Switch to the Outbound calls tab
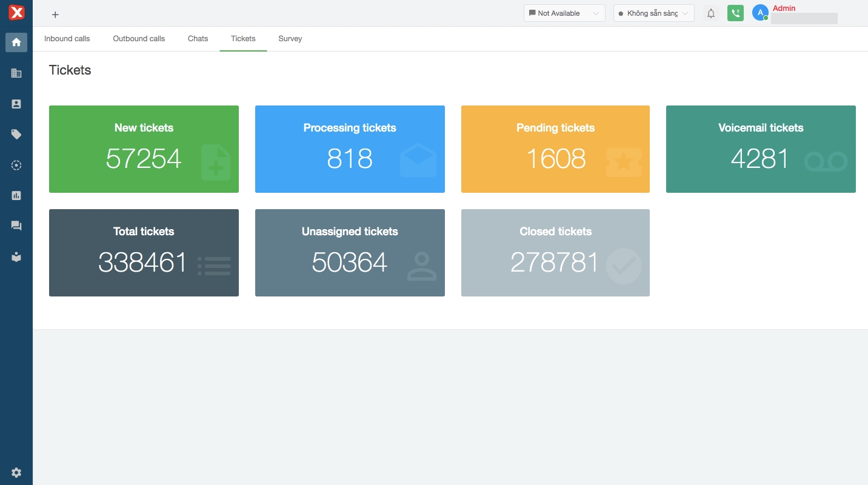This screenshot has height=485, width=868. tap(139, 39)
